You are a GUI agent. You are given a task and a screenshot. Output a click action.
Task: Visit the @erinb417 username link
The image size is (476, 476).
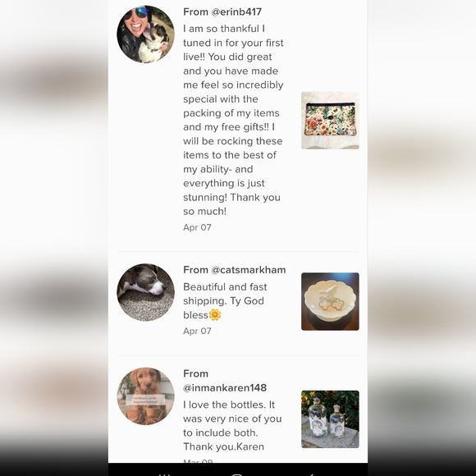click(236, 11)
